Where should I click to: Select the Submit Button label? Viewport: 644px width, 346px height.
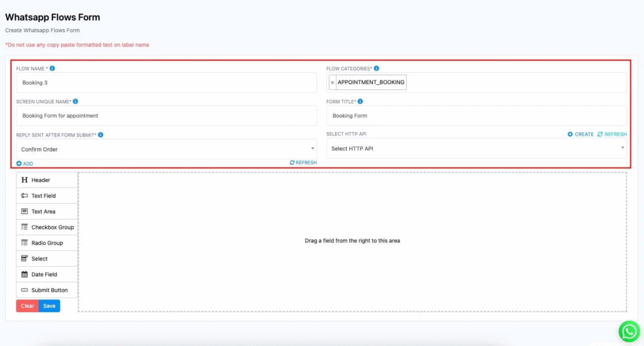(50, 290)
